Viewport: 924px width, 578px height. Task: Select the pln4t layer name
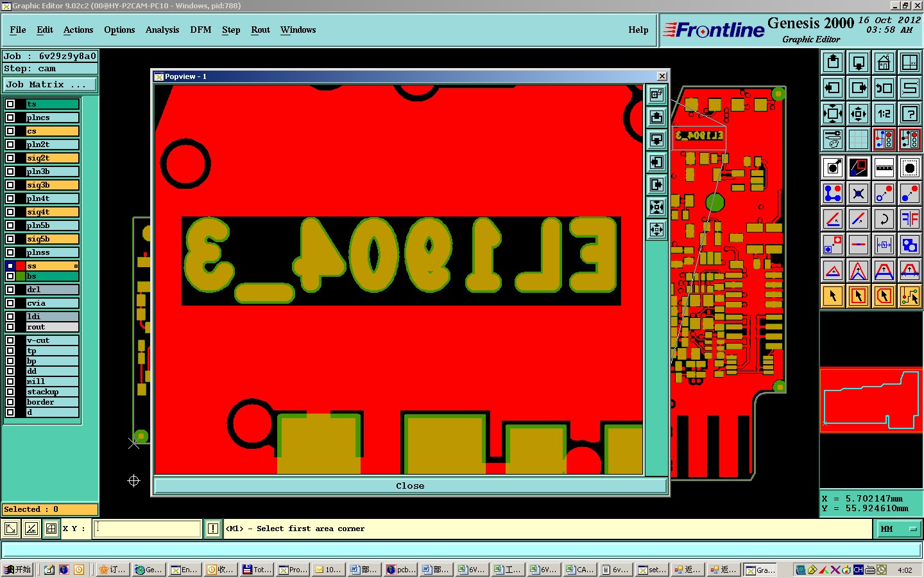[x=52, y=198]
